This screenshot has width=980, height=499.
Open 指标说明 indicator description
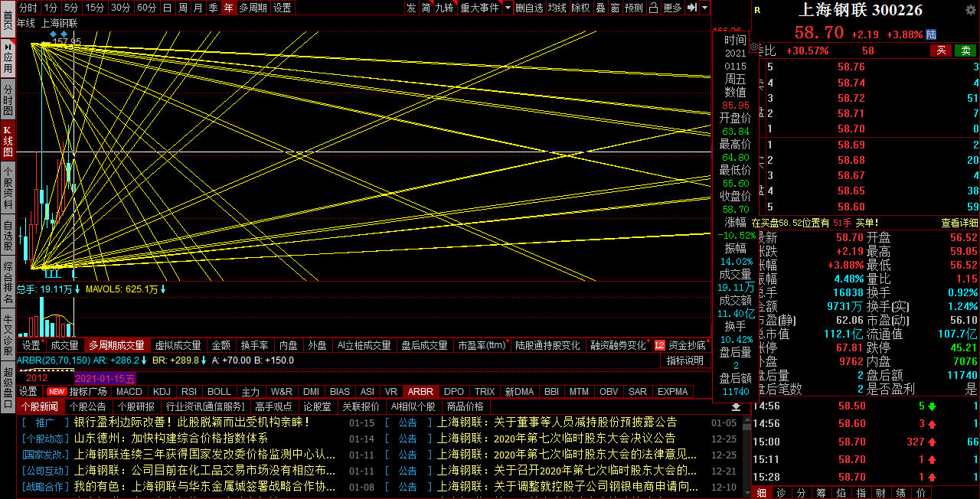[684, 360]
